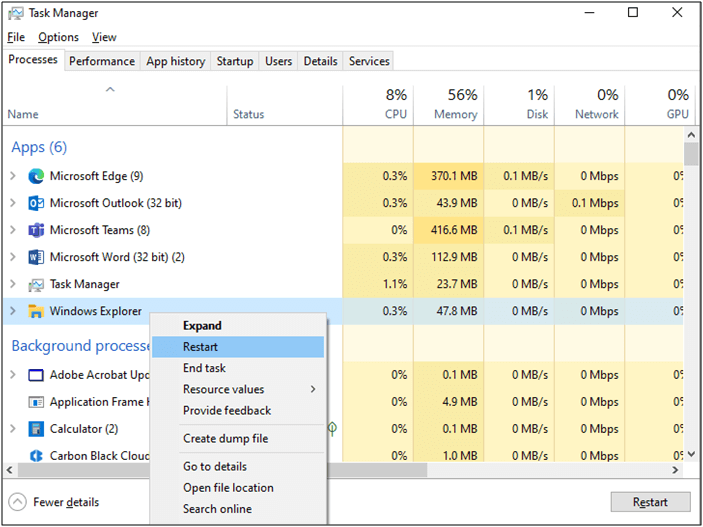This screenshot has width=703, height=527.
Task: Click the Microsoft Word process icon
Action: (x=36, y=257)
